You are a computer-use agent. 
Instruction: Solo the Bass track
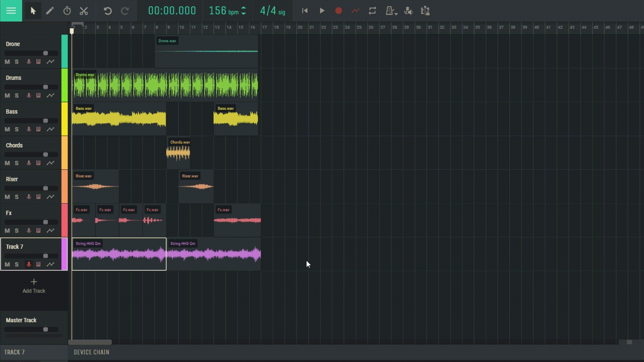[17, 129]
